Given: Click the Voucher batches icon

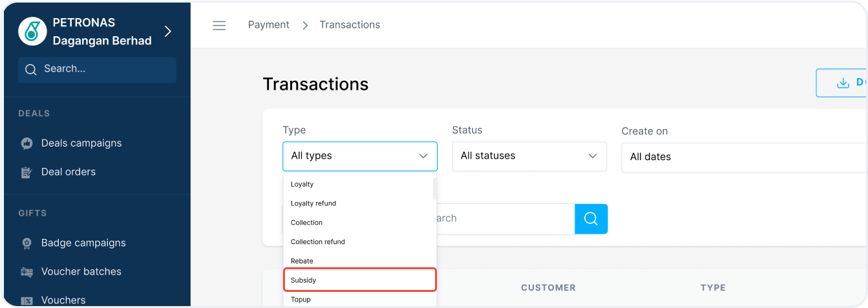Looking at the screenshot, I should (27, 272).
